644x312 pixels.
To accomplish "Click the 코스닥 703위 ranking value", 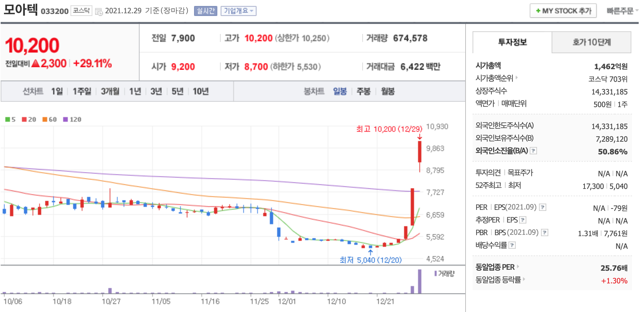I will pos(608,79).
